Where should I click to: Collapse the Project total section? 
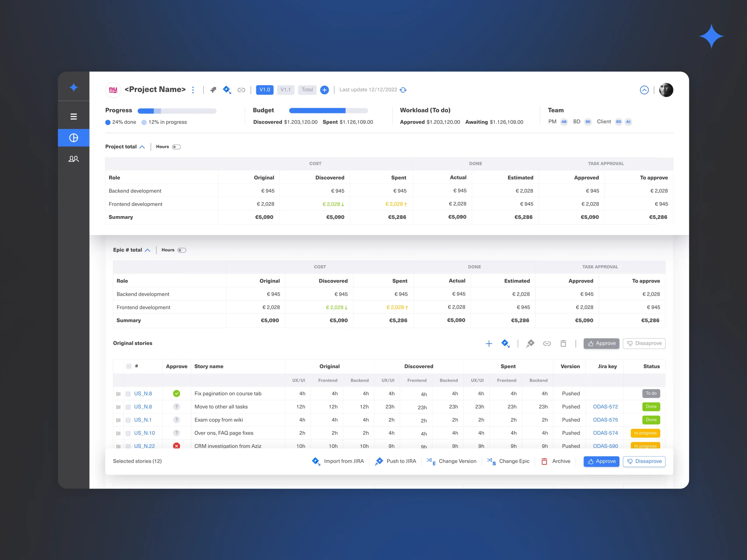[142, 147]
